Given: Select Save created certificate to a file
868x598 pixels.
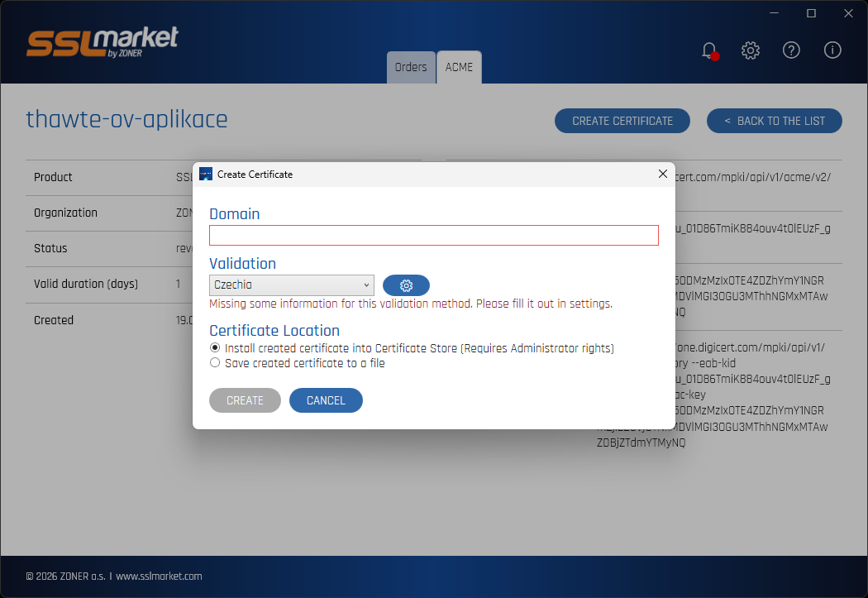Looking at the screenshot, I should pos(215,362).
